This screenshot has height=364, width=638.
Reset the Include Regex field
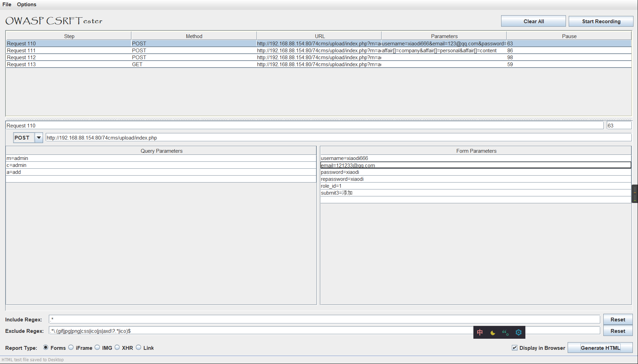618,320
